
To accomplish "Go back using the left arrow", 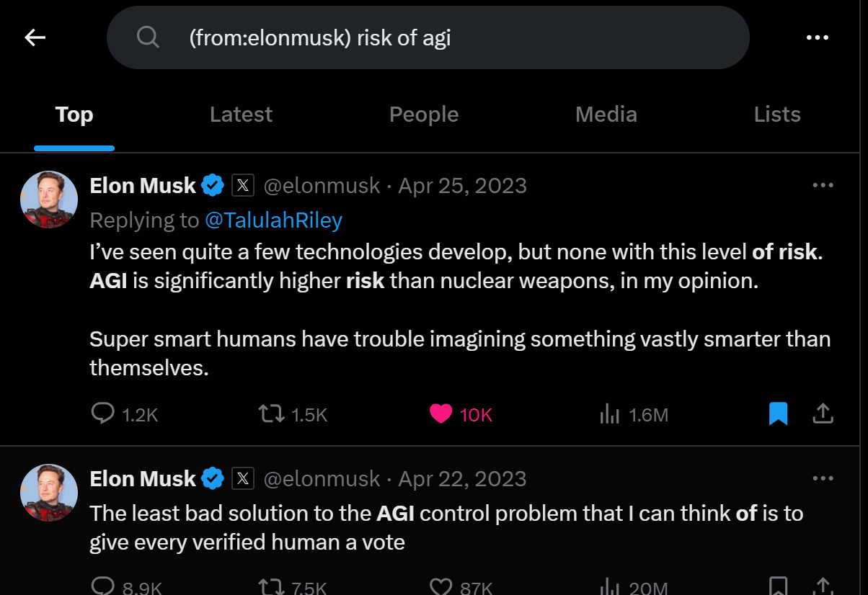I will pos(35,37).
